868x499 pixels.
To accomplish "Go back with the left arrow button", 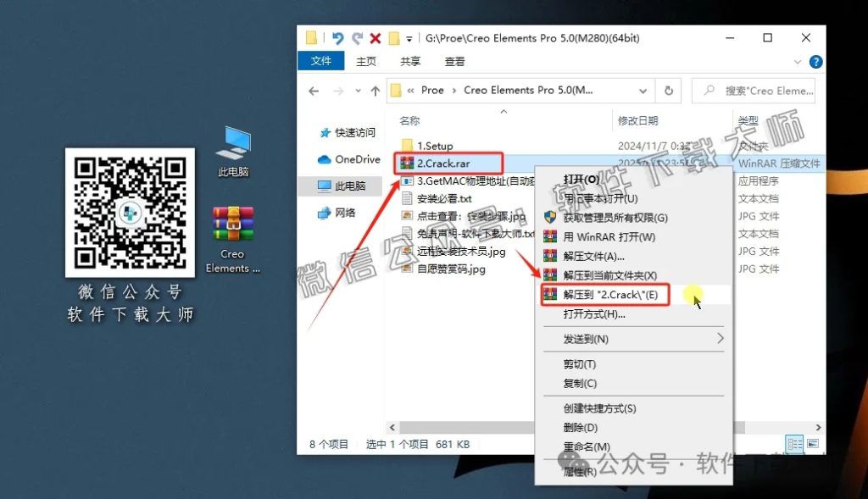I will point(314,91).
